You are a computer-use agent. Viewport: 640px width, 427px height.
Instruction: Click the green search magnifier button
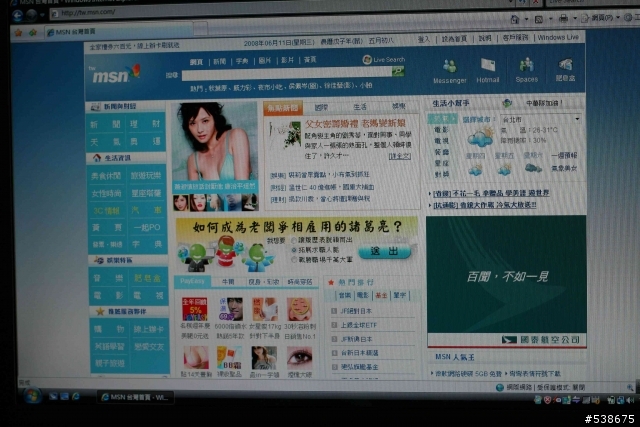tap(398, 72)
